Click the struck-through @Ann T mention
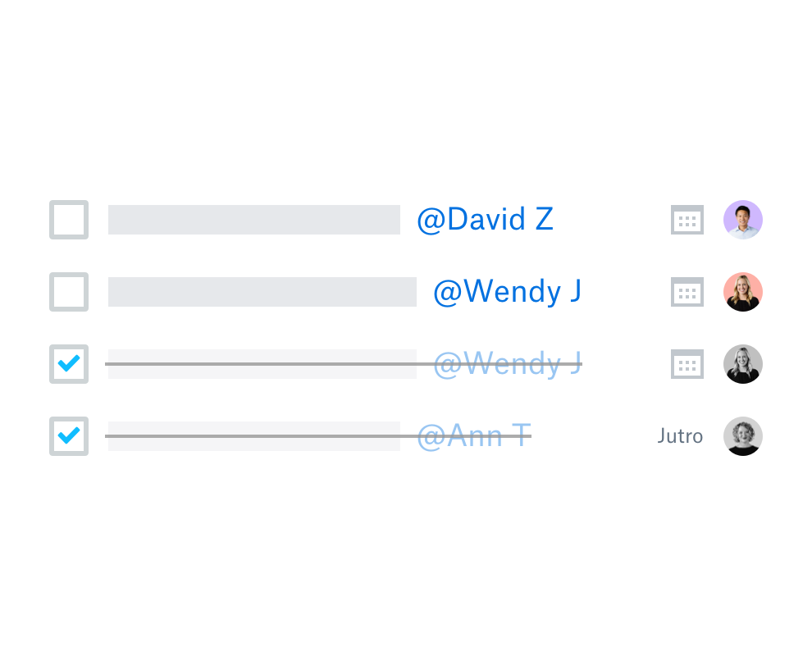 [474, 436]
